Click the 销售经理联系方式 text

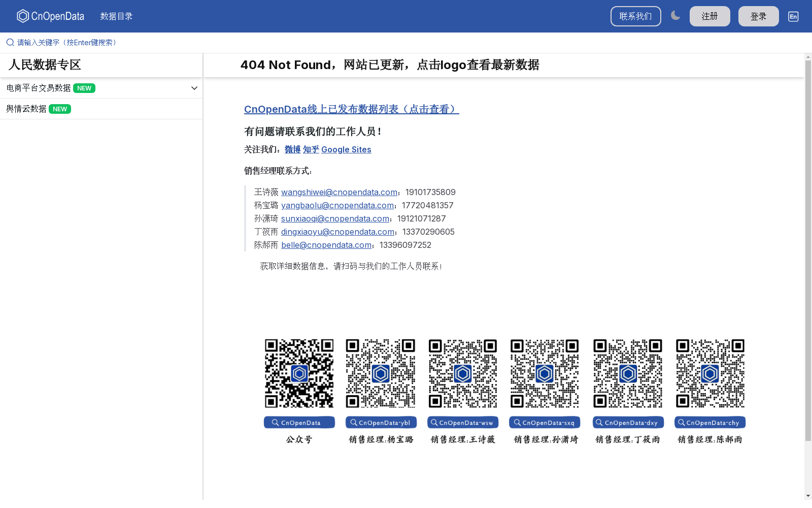pyautogui.click(x=278, y=171)
